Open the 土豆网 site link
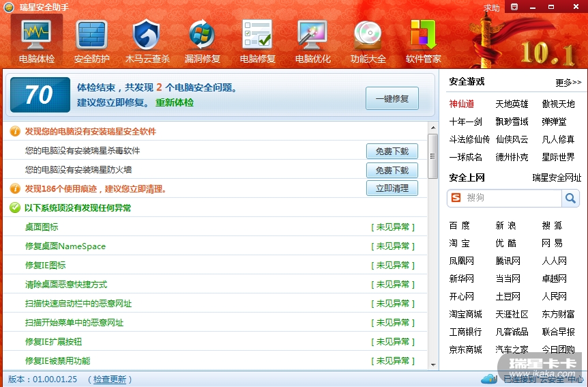The height and width of the screenshot is (387, 588). (x=508, y=296)
